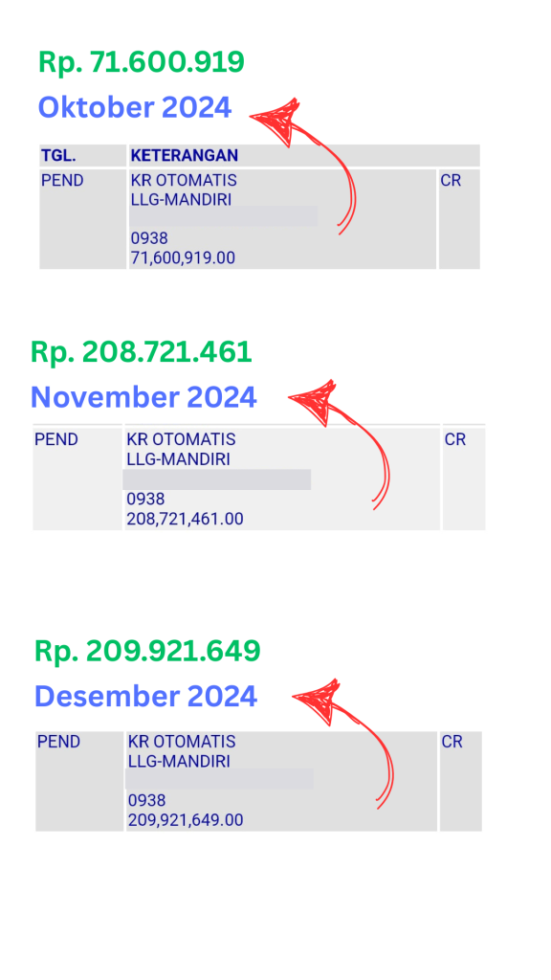Click the CR cell in December table

pos(460,781)
